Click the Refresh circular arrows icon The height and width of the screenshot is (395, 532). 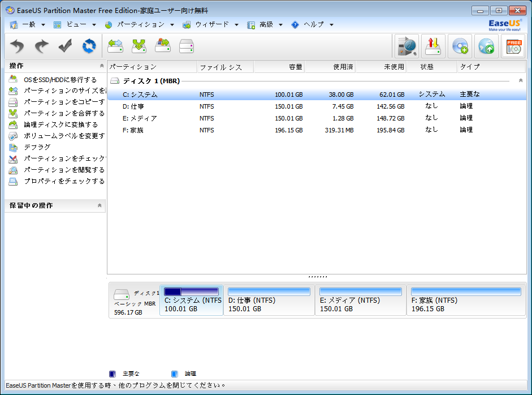tap(89, 46)
